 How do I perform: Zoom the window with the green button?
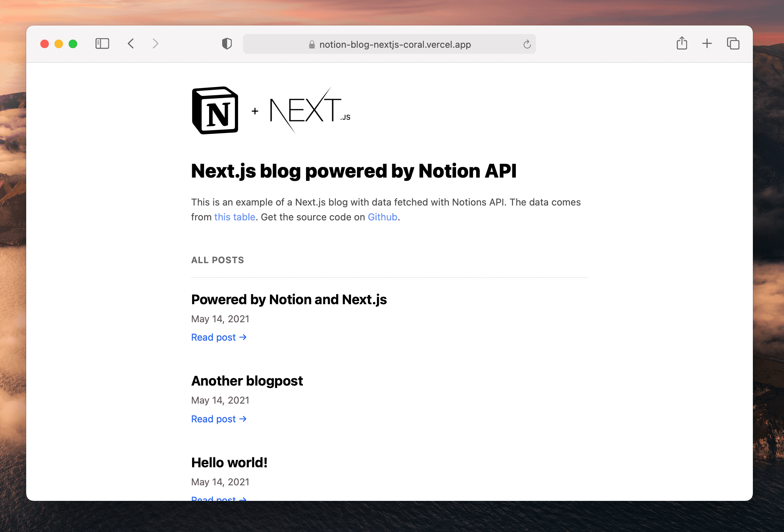[73, 44]
